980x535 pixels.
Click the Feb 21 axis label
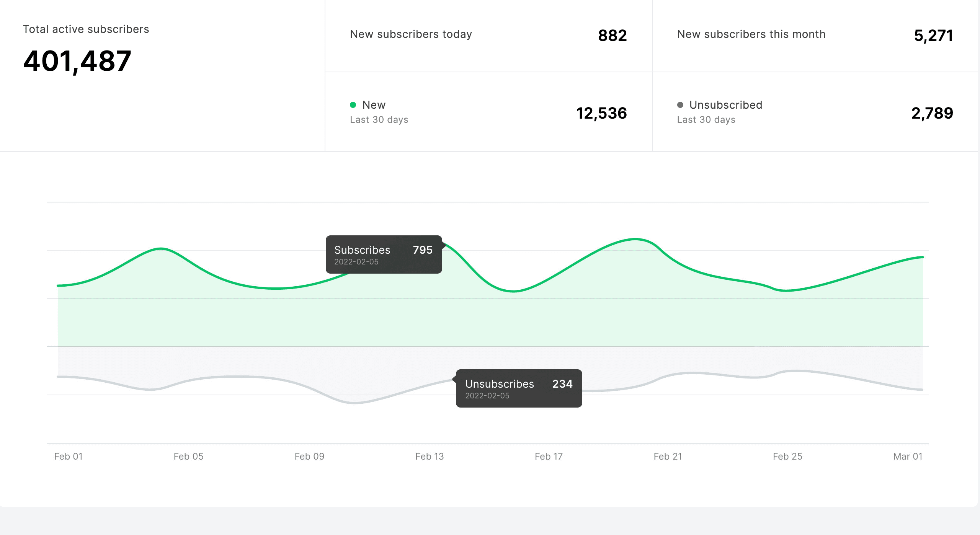[668, 457]
